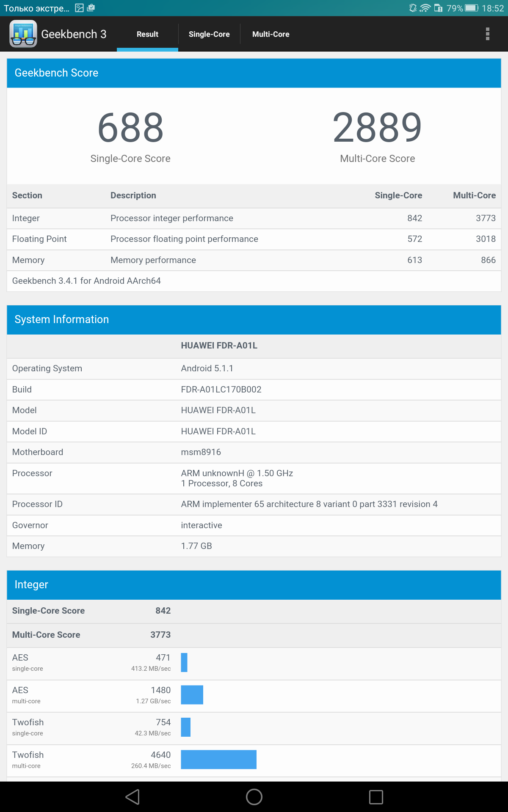This screenshot has height=812, width=508.
Task: Tap the Twofish multi-core score bar
Action: (x=218, y=760)
